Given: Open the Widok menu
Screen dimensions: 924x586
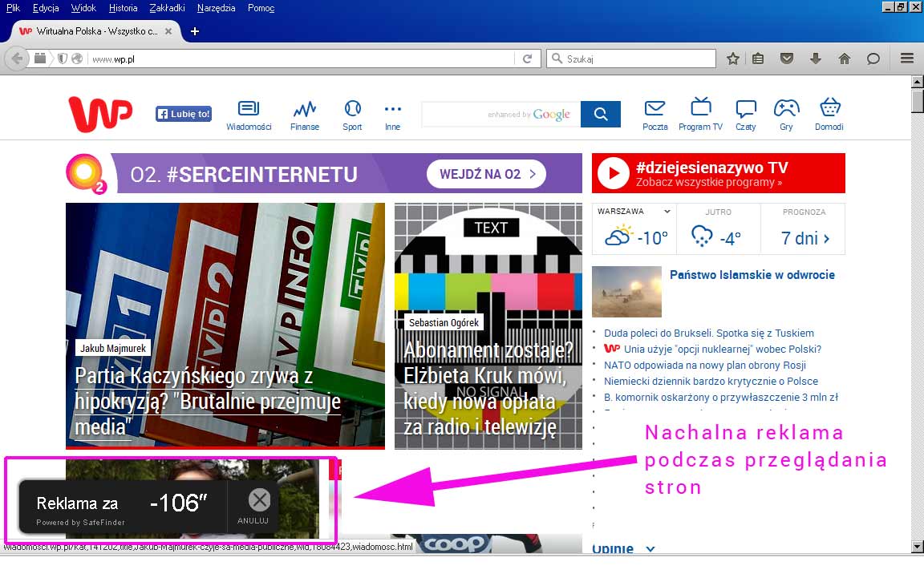Looking at the screenshot, I should 83,8.
